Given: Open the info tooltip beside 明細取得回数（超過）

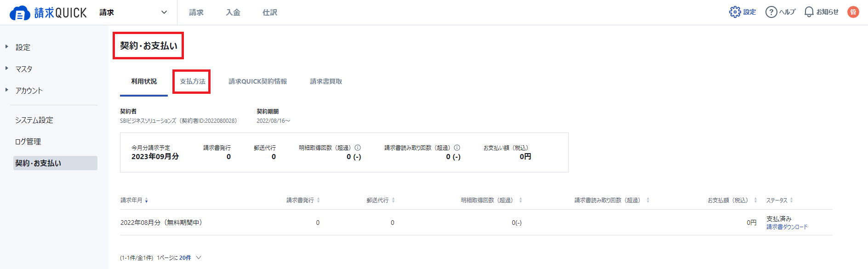Looking at the screenshot, I should (x=358, y=148).
